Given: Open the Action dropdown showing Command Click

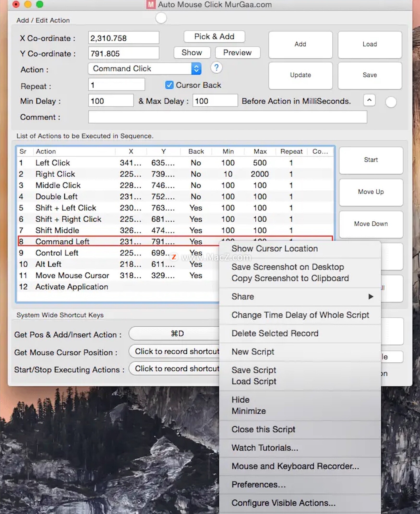Looking at the screenshot, I should [x=144, y=69].
